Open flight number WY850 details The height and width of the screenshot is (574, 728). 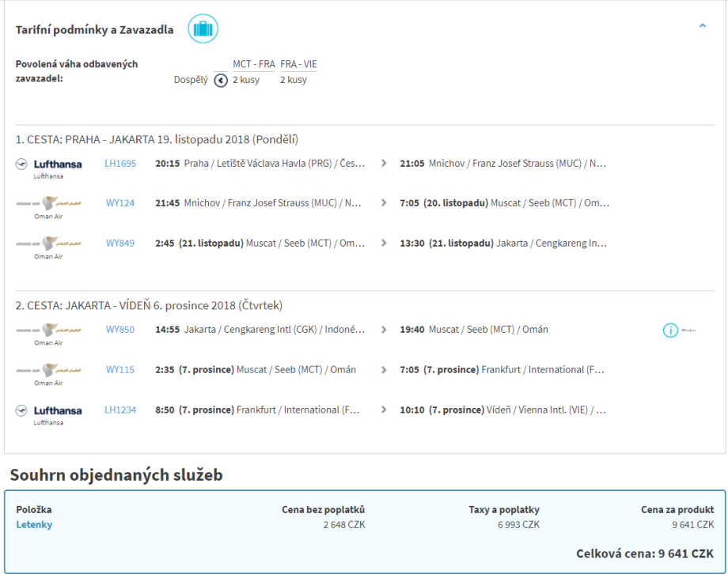point(120,330)
